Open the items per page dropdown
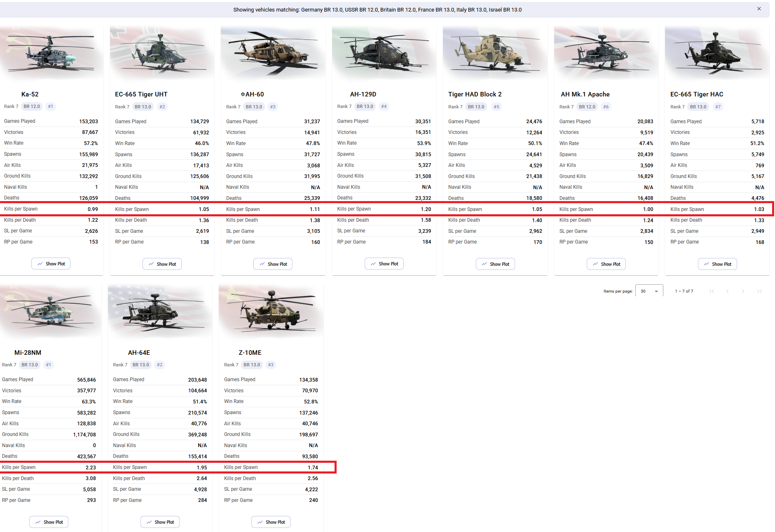 coord(649,291)
